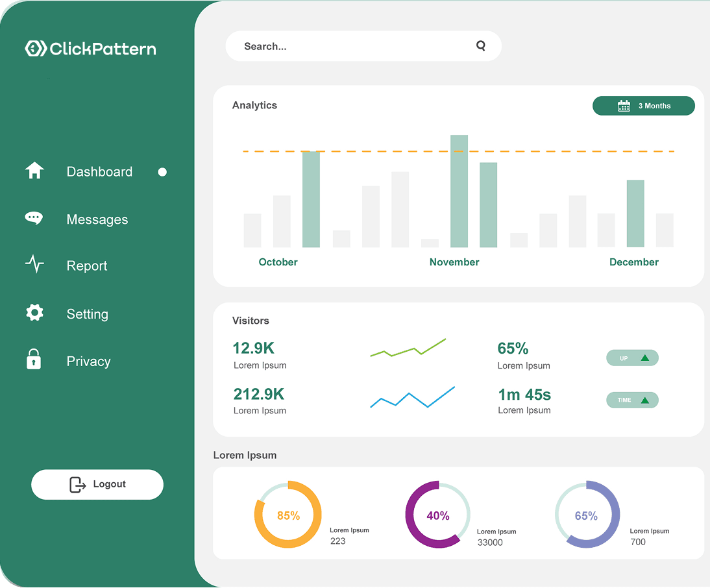
Task: Click the calendar icon on the 3 Months button
Action: coord(623,105)
